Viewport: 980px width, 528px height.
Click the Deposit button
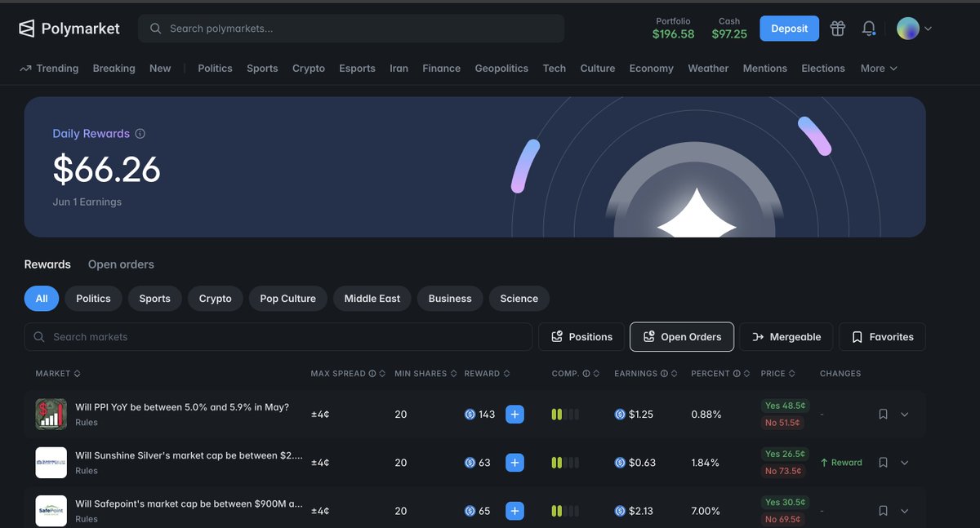[789, 29]
